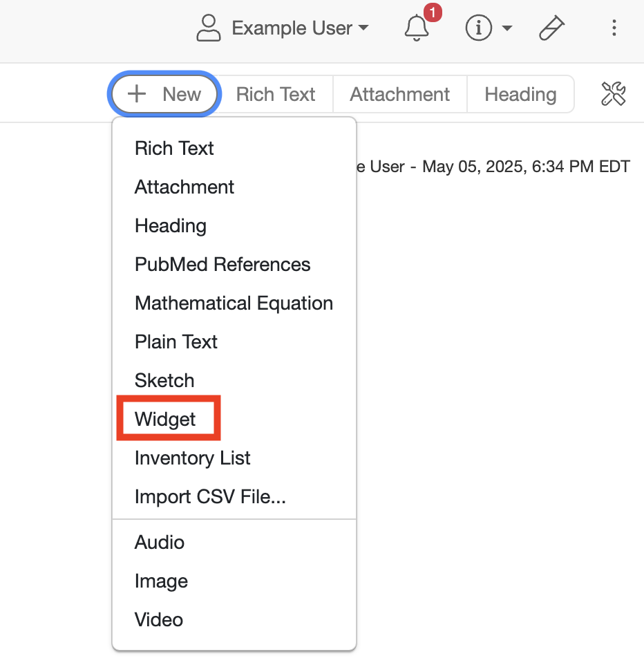Click the notification bell icon

(416, 28)
